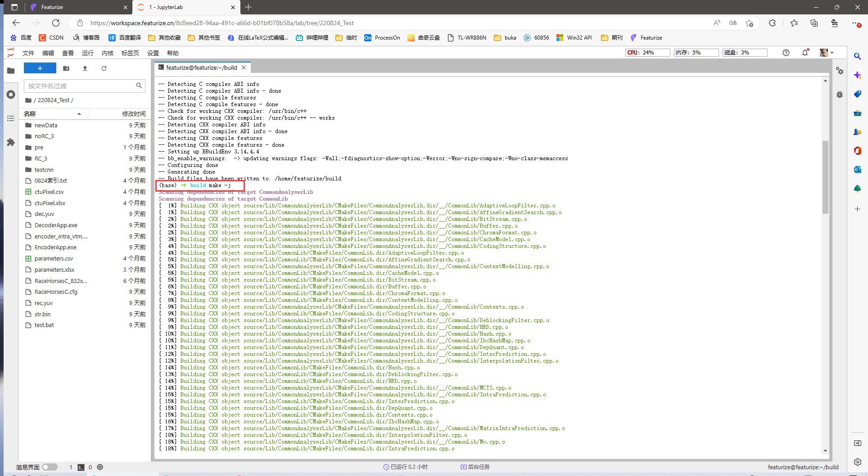Open debugger bug icon in right sidebar
This screenshot has height=476, width=868.
[x=840, y=94]
